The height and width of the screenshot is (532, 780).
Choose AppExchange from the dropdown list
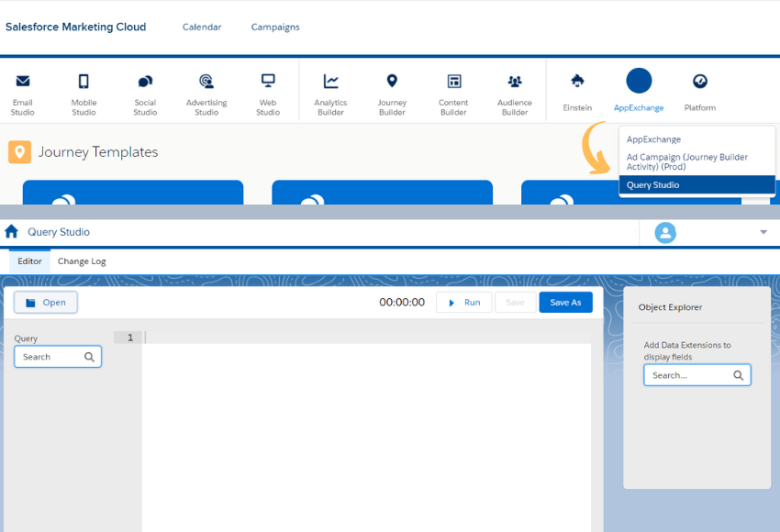[653, 139]
